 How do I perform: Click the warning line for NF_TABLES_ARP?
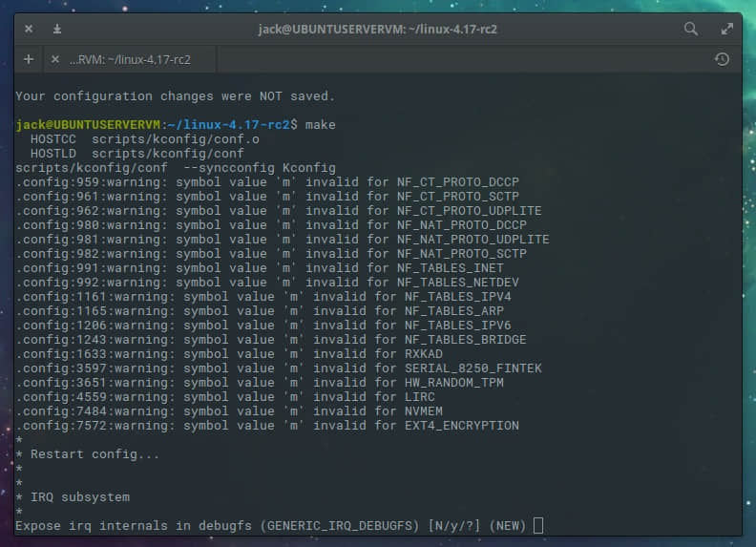260,310
